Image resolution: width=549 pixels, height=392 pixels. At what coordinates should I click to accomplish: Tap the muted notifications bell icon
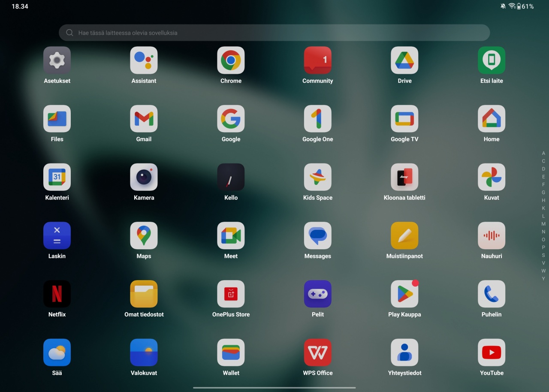coord(503,6)
